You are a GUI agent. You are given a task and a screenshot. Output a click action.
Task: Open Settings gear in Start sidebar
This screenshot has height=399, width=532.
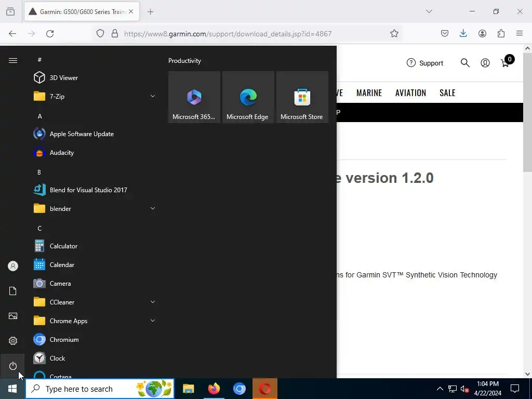coord(13,341)
